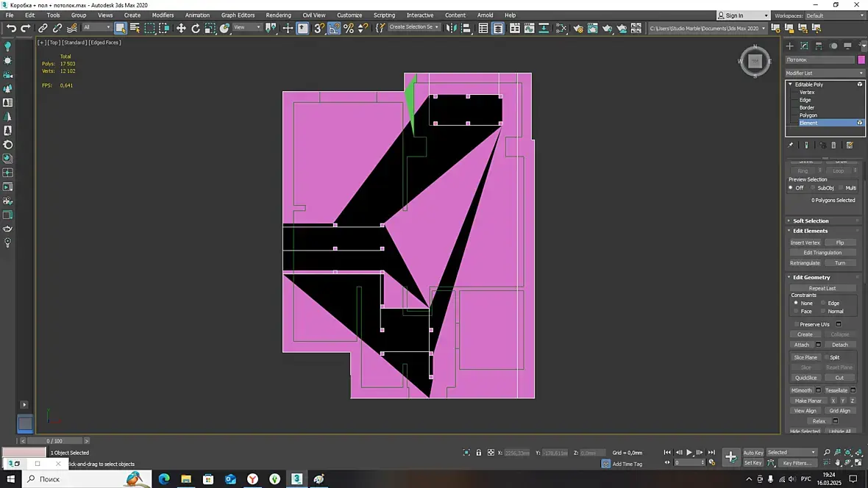This screenshot has width=868, height=488.
Task: Click the pink object color swatch
Action: click(861, 60)
